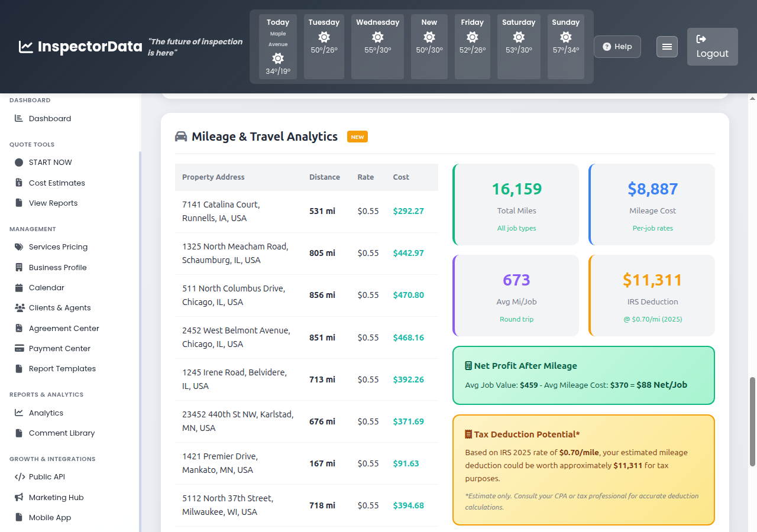This screenshot has height=532, width=757.
Task: Open the Dashboard via its chart icon
Action: (x=17, y=118)
